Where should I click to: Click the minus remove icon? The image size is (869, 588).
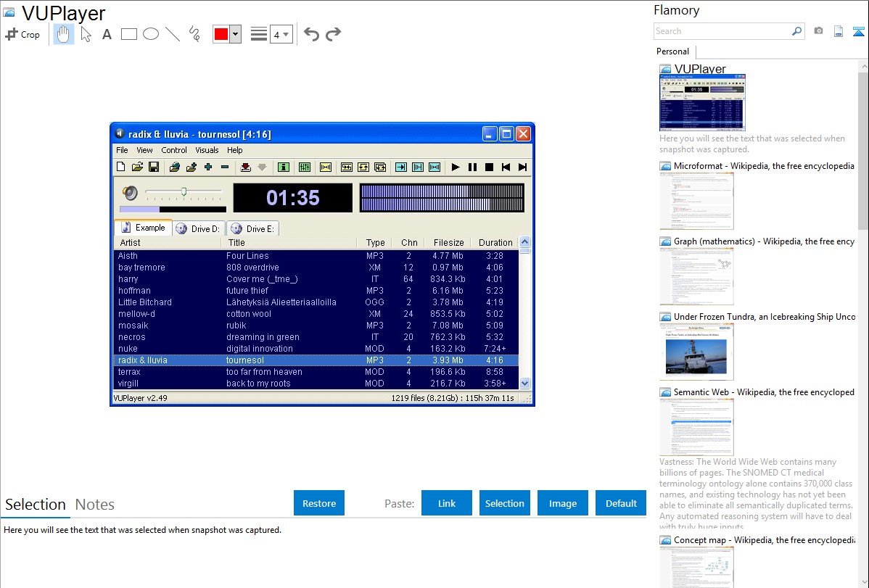(x=225, y=167)
